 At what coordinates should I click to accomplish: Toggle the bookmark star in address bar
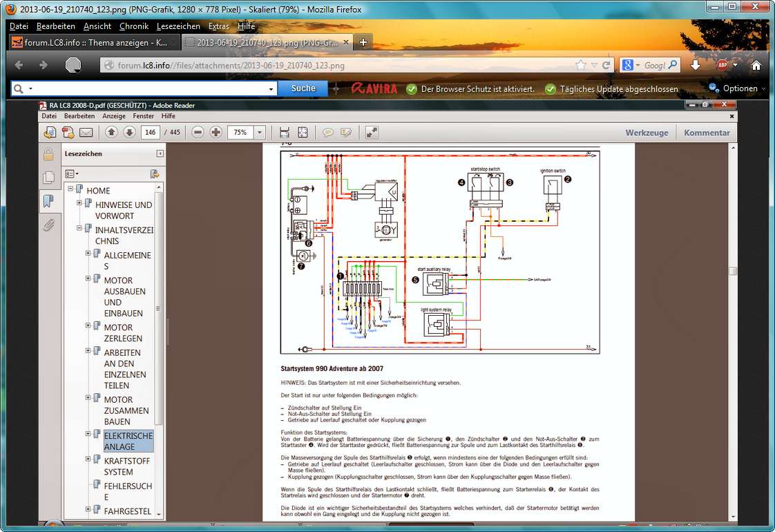(x=581, y=66)
